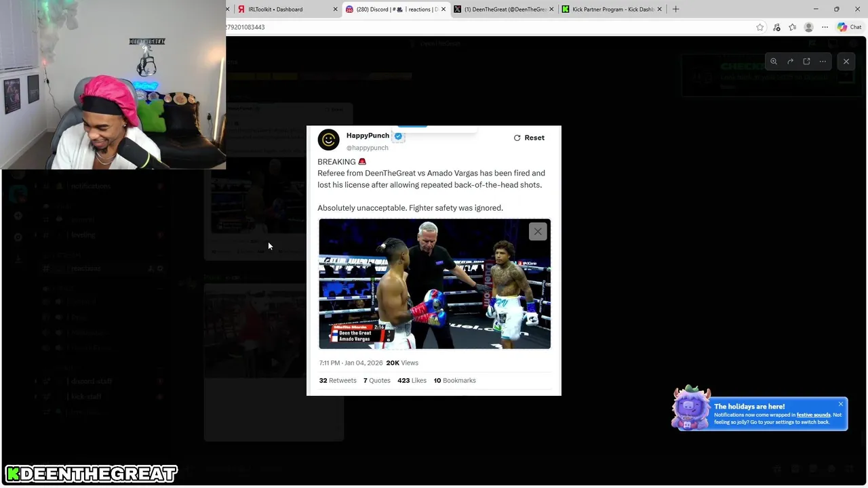Click the 'The holidays are here!' heading
Viewport: 868px width, 488px height.
coord(749,407)
